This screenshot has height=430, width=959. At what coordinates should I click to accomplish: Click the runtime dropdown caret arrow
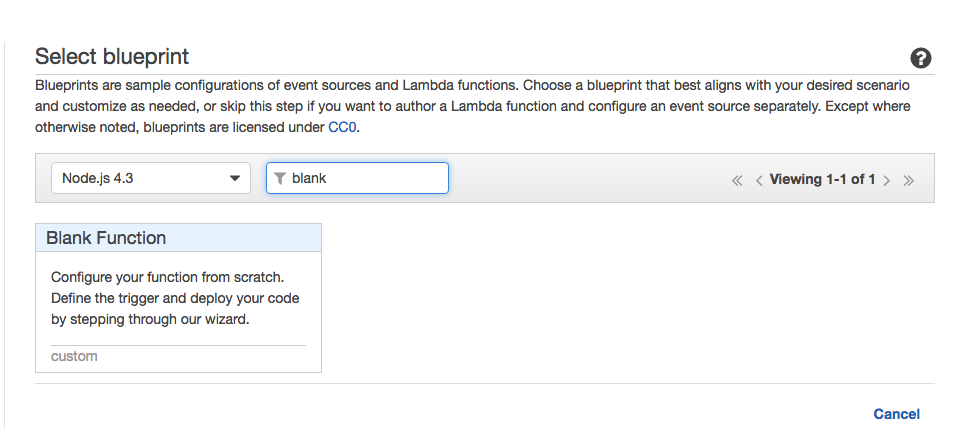tap(235, 179)
